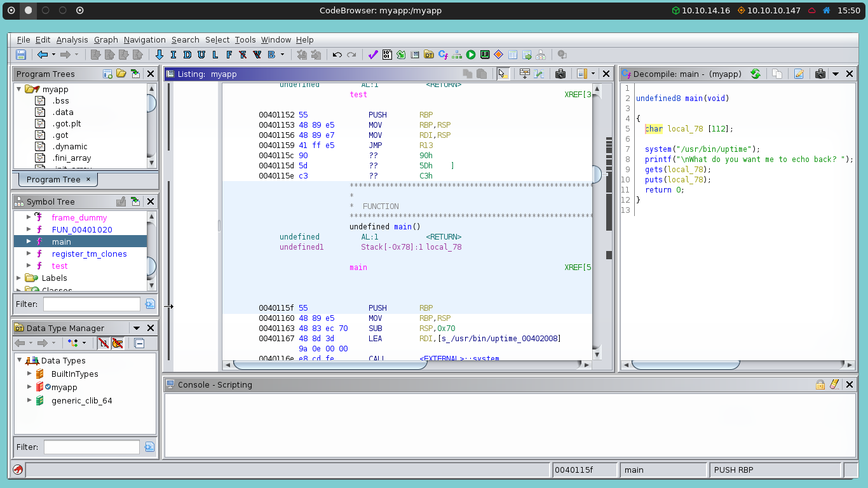Click the camera snapshot icon in Listing header

560,74
